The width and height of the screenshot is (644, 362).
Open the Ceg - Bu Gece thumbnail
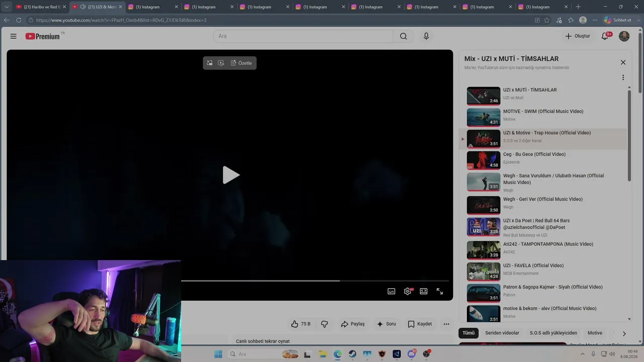[x=484, y=160]
